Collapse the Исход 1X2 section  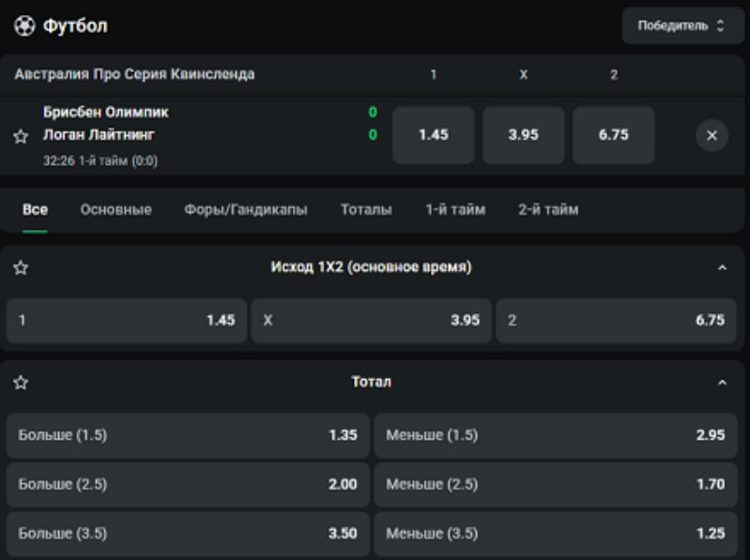point(722,268)
